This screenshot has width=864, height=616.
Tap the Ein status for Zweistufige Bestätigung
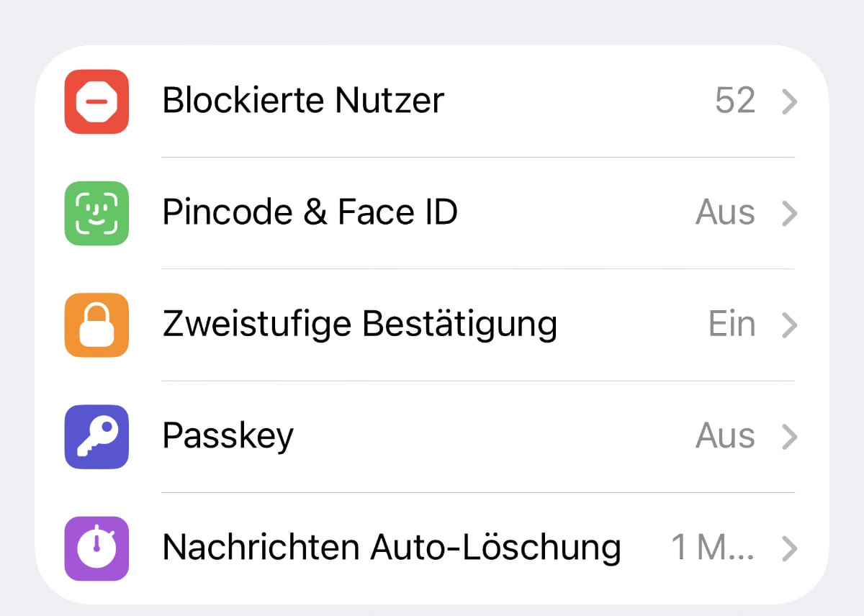pos(732,325)
